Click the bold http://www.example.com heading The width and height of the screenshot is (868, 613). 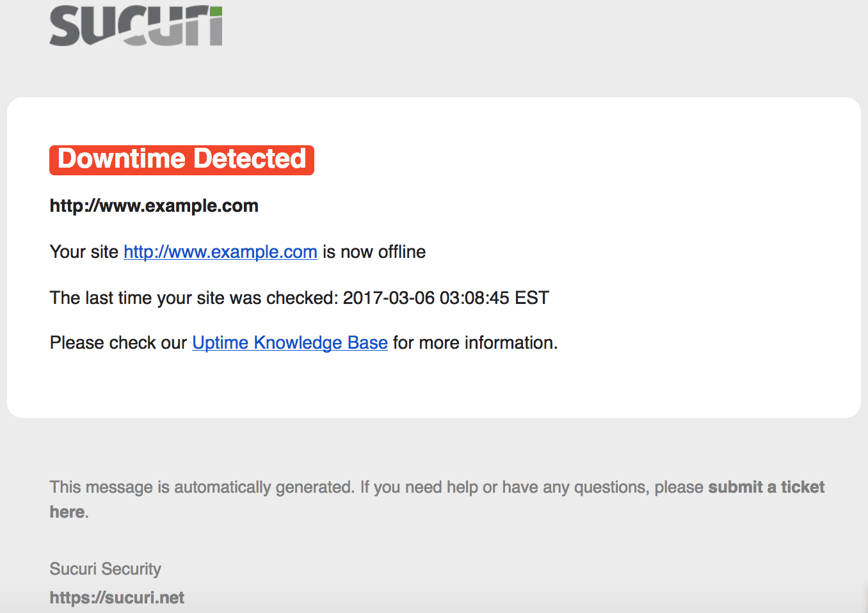(154, 206)
